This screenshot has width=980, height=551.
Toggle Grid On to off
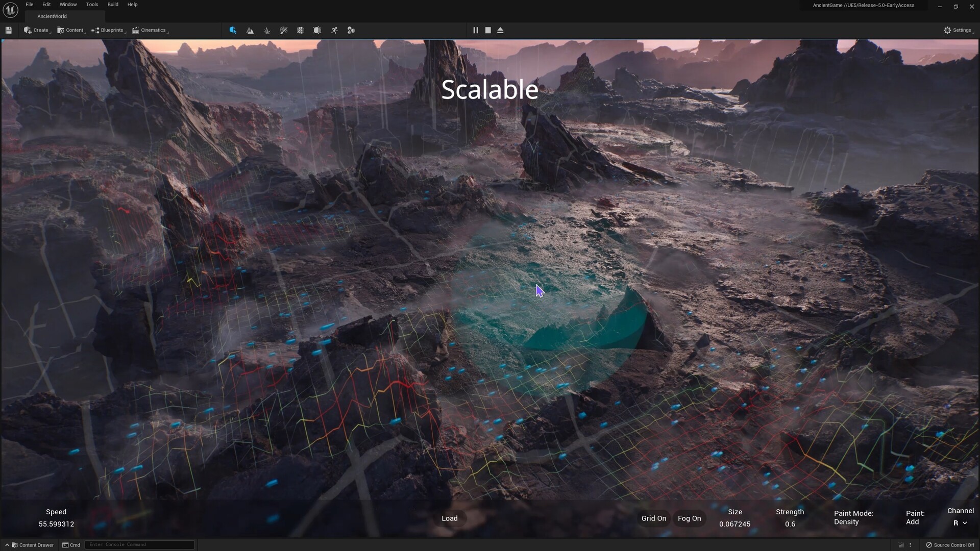[653, 518]
